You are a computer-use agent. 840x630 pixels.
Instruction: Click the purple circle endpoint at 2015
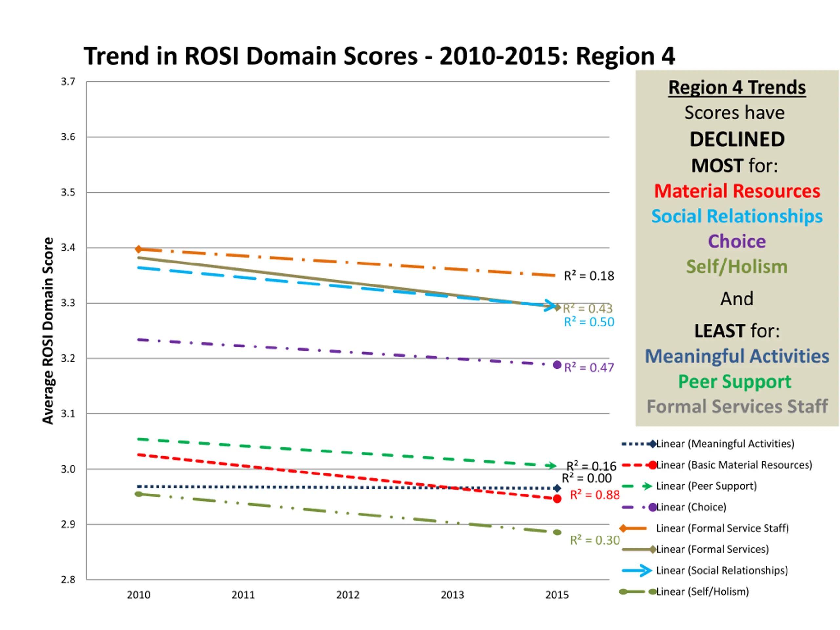(x=557, y=365)
